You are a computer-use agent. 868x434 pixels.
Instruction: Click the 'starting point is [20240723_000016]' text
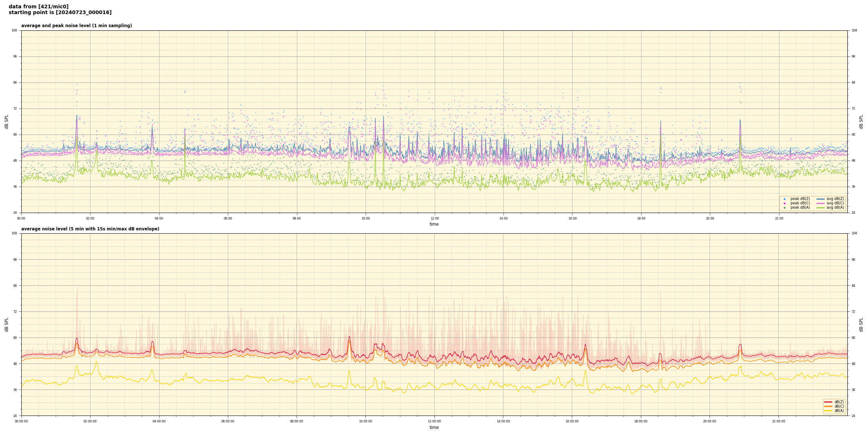60,13
